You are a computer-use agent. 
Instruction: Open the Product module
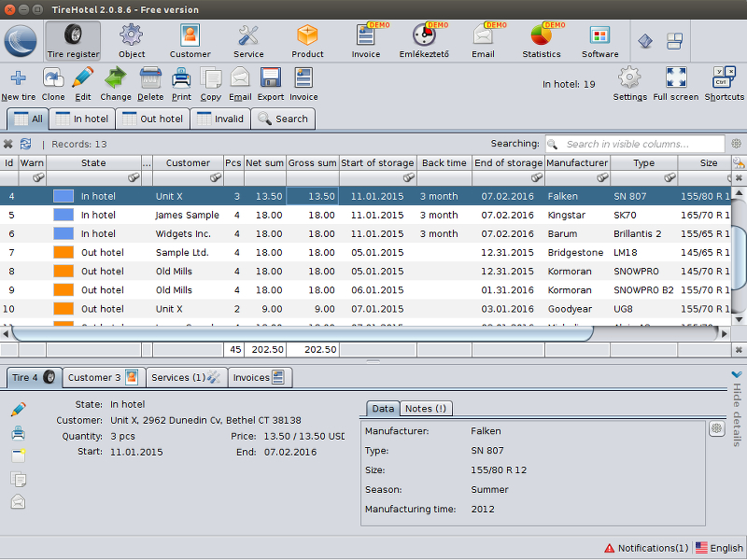[307, 40]
